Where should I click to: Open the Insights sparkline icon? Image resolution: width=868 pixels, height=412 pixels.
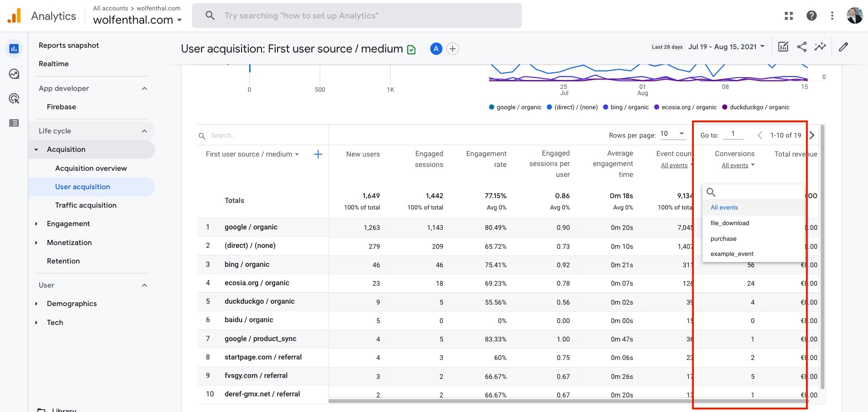click(x=820, y=47)
